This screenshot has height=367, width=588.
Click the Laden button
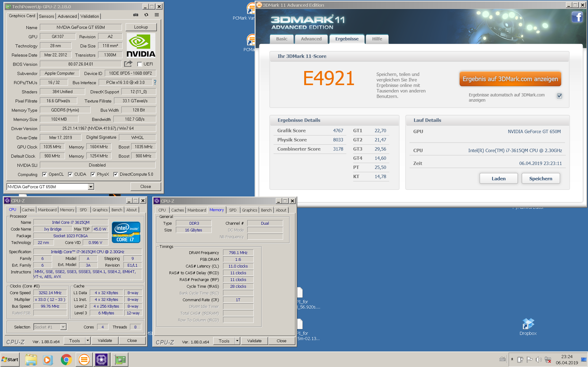499,178
